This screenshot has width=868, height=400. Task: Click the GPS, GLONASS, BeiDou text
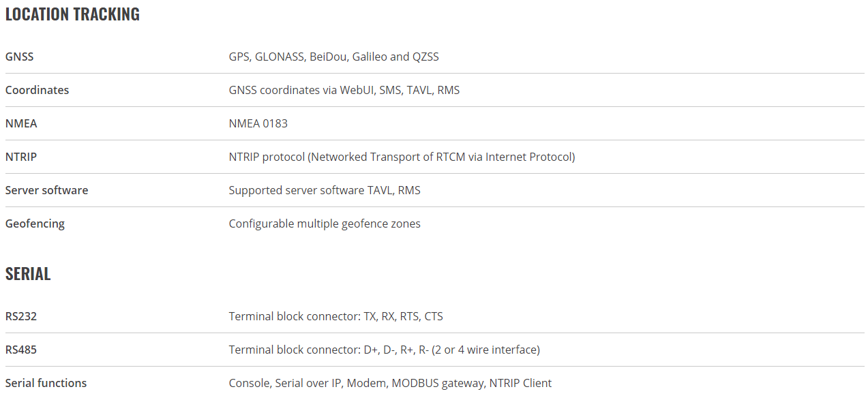point(289,57)
